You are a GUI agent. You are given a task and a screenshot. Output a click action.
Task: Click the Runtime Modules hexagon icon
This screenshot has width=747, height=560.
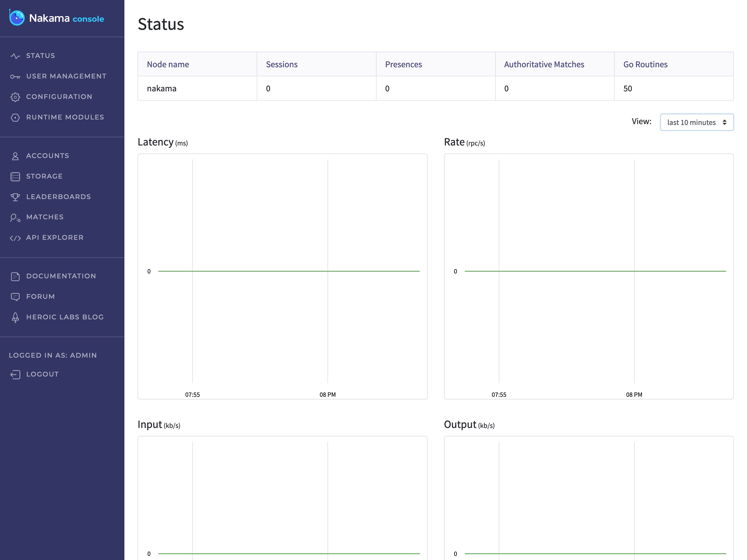(15, 118)
